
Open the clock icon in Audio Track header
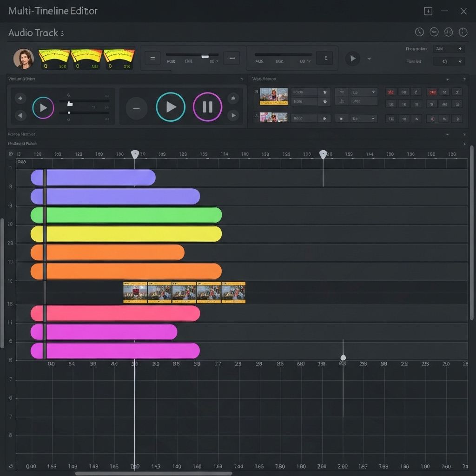(419, 32)
